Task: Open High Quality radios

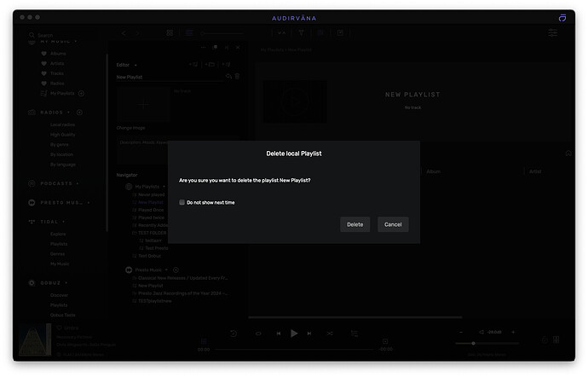Action: coord(62,135)
